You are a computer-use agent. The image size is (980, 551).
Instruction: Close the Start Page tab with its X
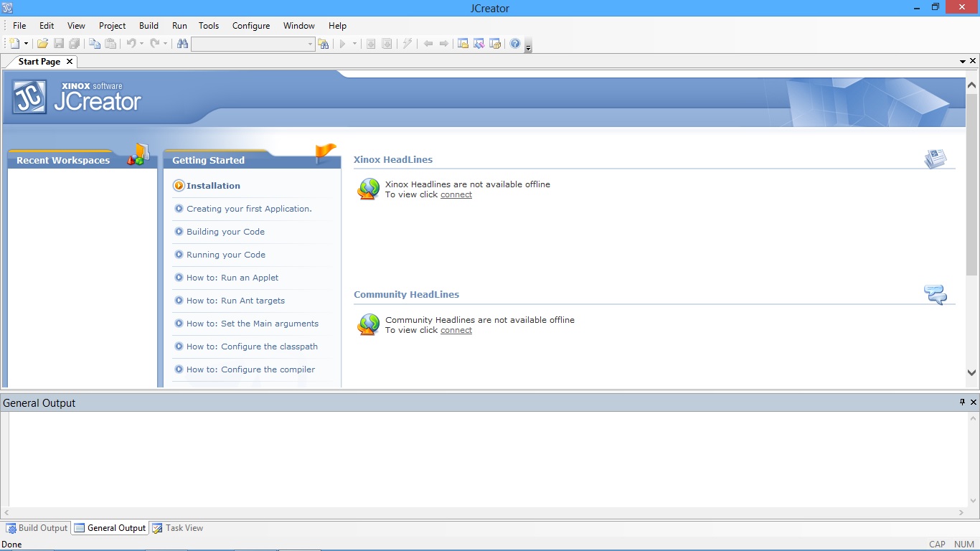point(70,62)
